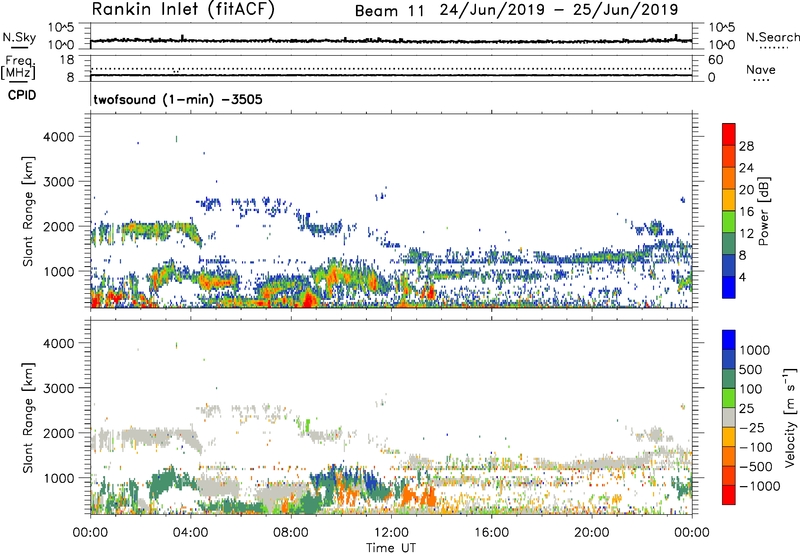Click the 'Freq. [MHz]' axis label

(18, 68)
